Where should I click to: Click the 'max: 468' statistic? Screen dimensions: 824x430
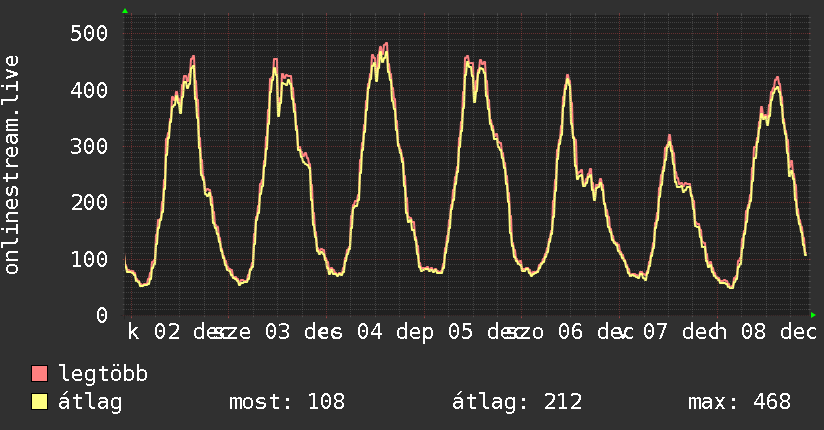coord(739,402)
